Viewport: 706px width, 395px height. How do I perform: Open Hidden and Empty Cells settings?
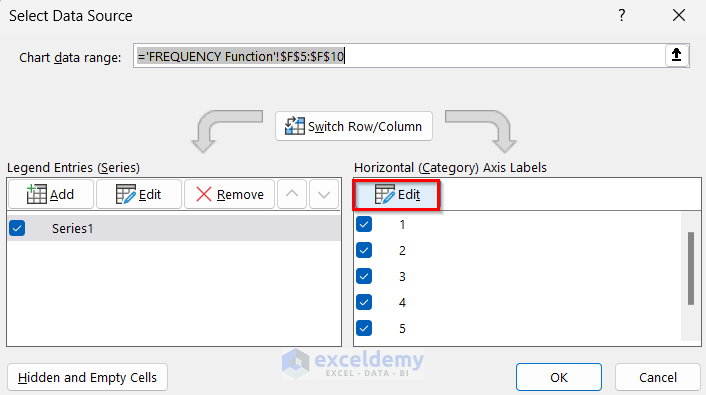click(x=87, y=377)
